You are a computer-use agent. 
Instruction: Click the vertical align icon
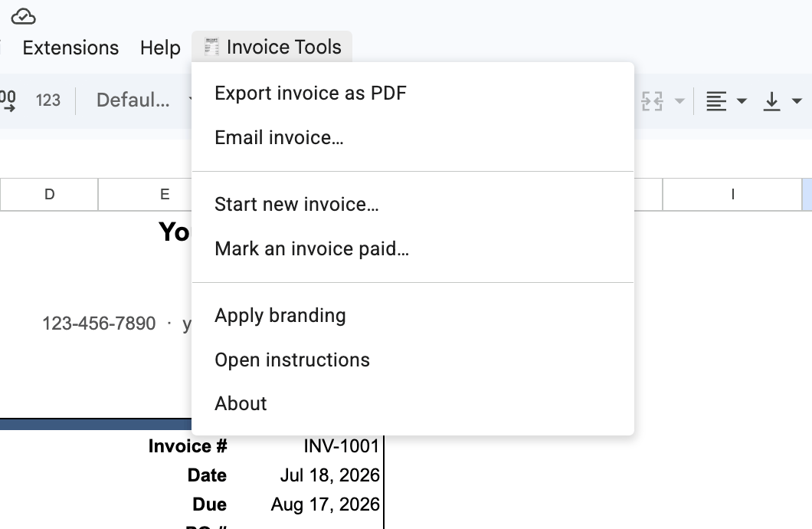771,101
